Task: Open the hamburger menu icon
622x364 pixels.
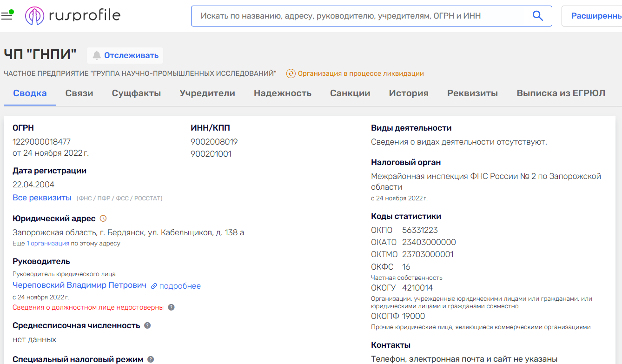Action: pos(7,16)
